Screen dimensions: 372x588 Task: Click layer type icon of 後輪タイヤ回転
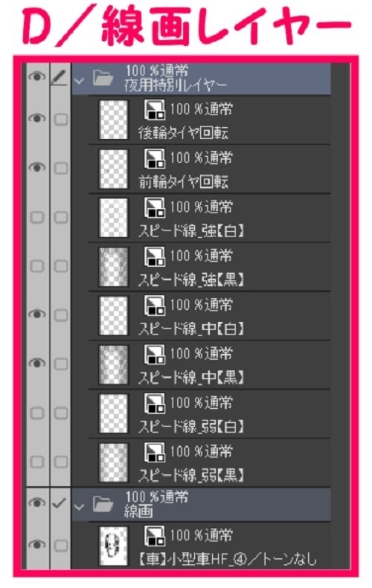(x=155, y=109)
